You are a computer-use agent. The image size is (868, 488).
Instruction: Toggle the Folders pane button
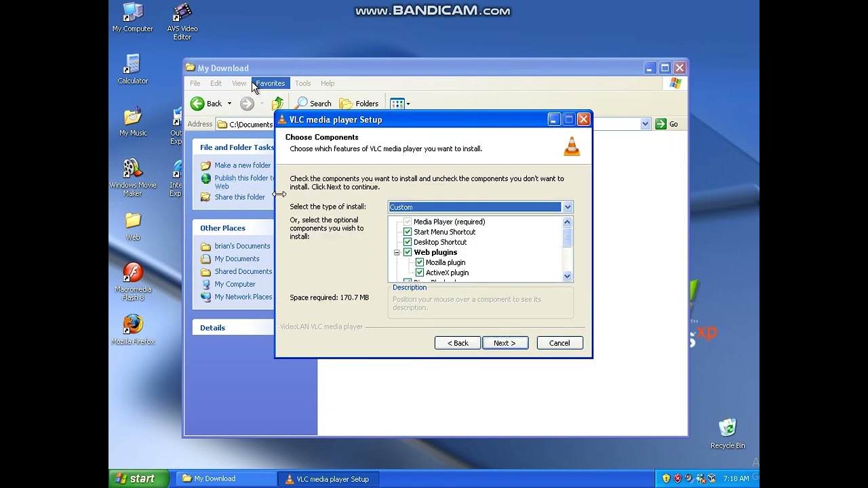(x=359, y=104)
